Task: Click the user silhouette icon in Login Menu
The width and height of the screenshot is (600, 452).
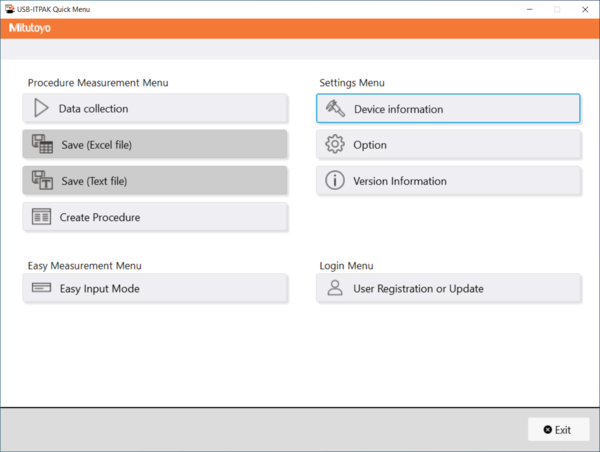Action: tap(335, 289)
